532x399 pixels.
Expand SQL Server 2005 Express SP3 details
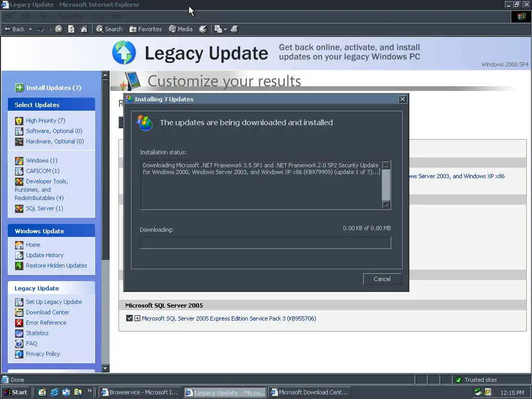click(137, 318)
